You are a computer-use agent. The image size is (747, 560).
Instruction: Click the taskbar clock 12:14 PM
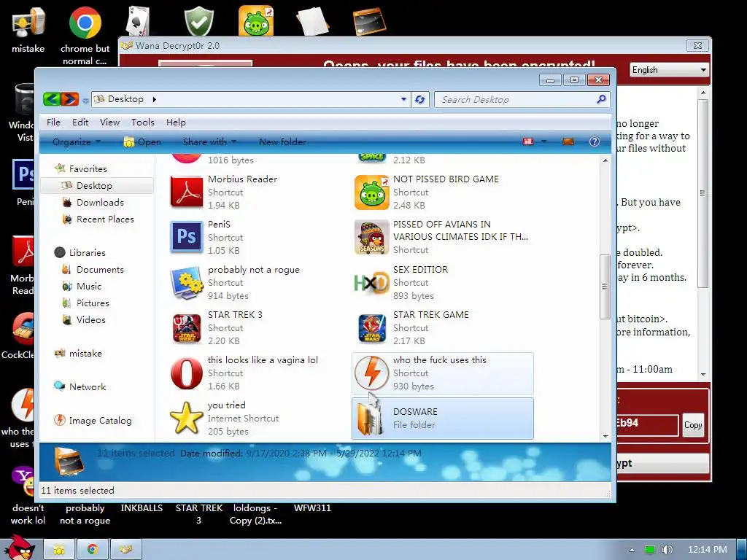pyautogui.click(x=708, y=550)
